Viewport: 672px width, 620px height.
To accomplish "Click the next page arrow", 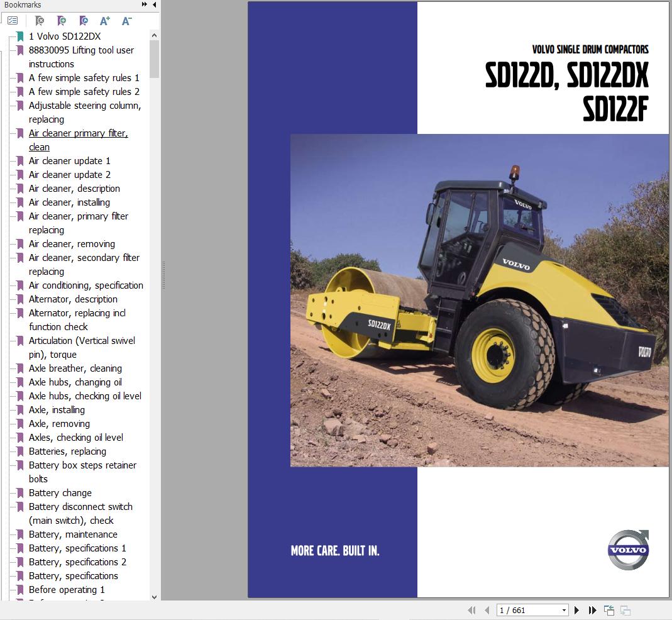I will pyautogui.click(x=576, y=610).
